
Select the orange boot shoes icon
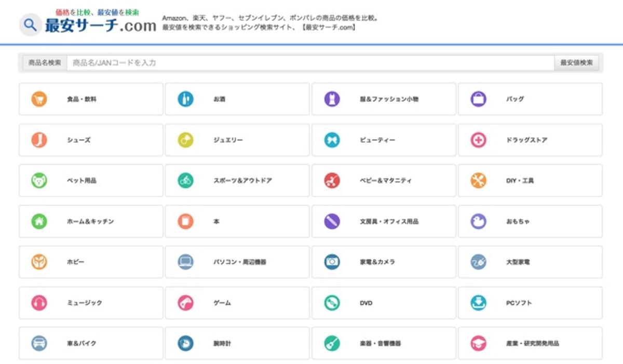pos(39,140)
